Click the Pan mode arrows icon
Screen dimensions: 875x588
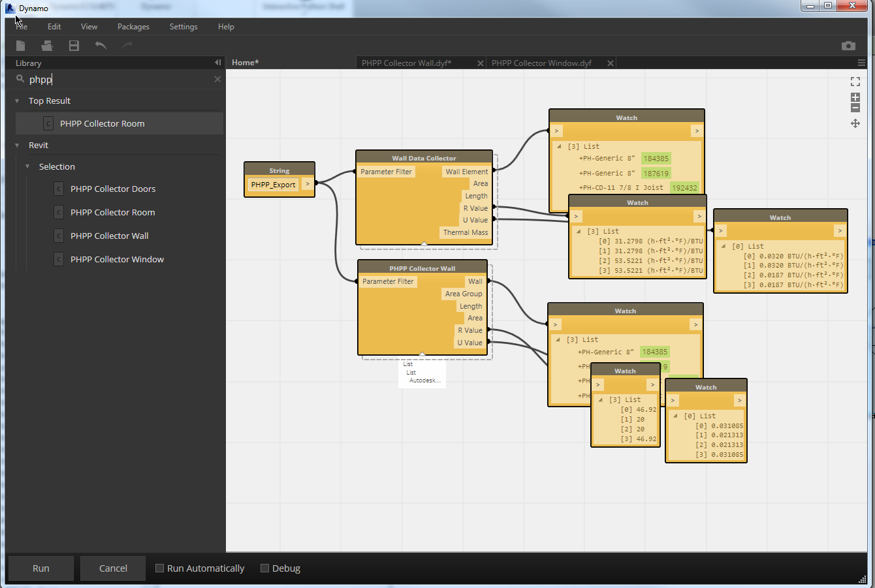pyautogui.click(x=855, y=123)
